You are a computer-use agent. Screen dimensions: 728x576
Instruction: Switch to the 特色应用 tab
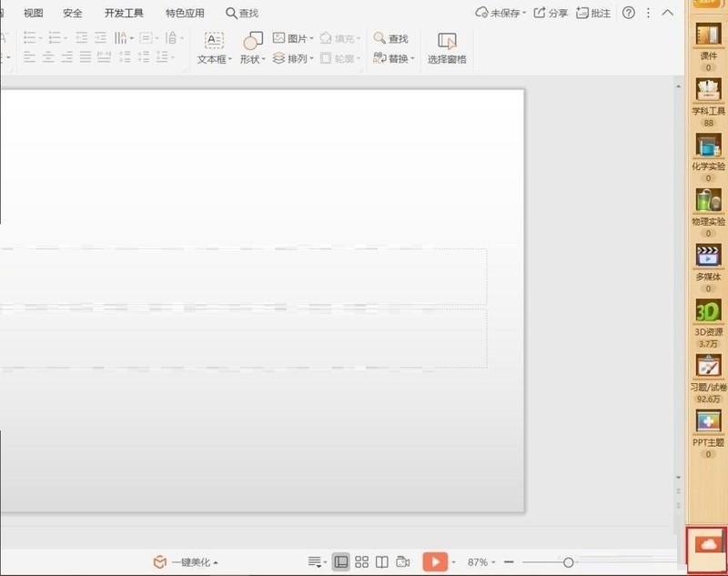point(184,13)
